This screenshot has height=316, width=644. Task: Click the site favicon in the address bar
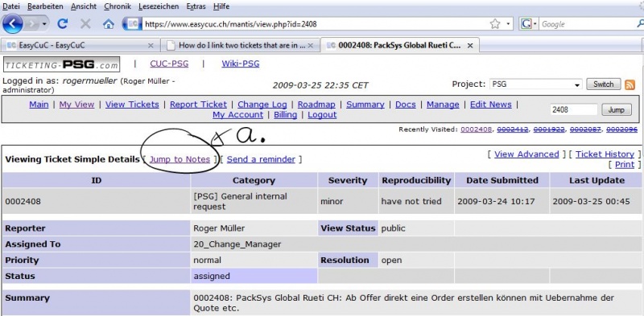click(132, 24)
